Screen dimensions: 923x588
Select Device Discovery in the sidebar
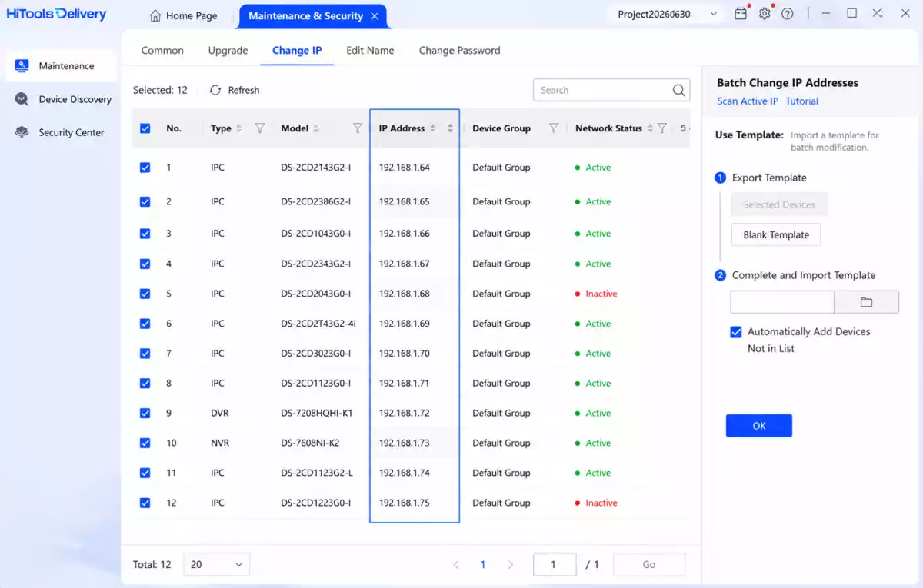[x=62, y=99]
